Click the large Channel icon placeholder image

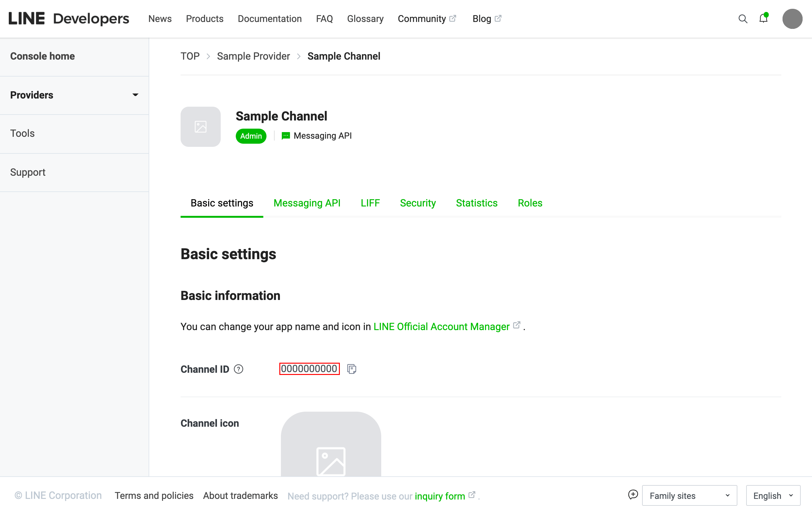[x=331, y=444]
